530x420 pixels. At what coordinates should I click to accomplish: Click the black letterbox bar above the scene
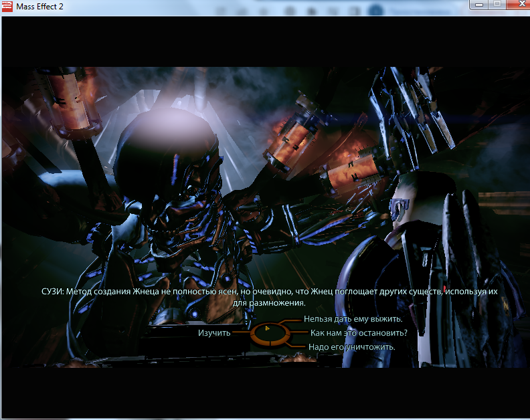265,40
